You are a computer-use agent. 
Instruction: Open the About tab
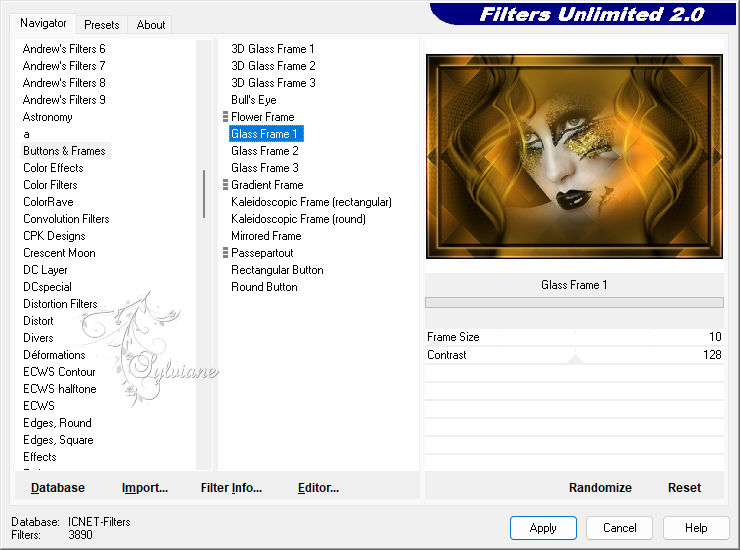pos(151,25)
